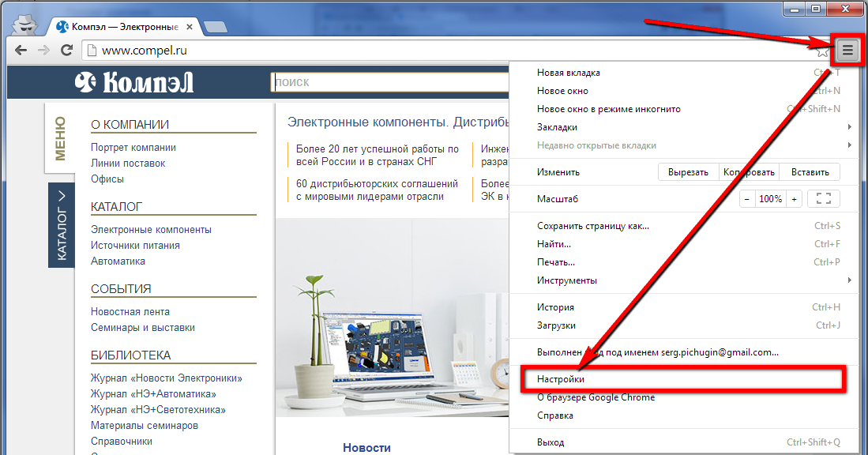Screen dimensions: 868x455
Task: Open the «Электронные компоненты» link
Action: coord(151,230)
